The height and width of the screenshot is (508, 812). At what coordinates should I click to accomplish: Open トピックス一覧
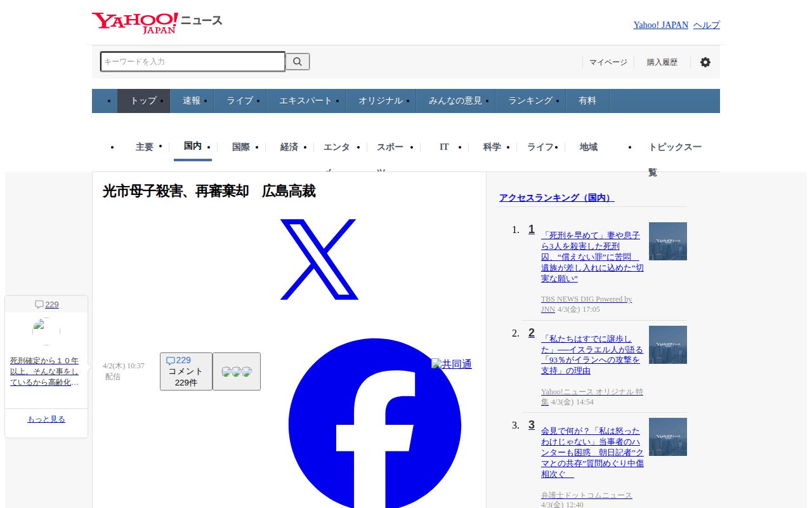click(x=675, y=159)
